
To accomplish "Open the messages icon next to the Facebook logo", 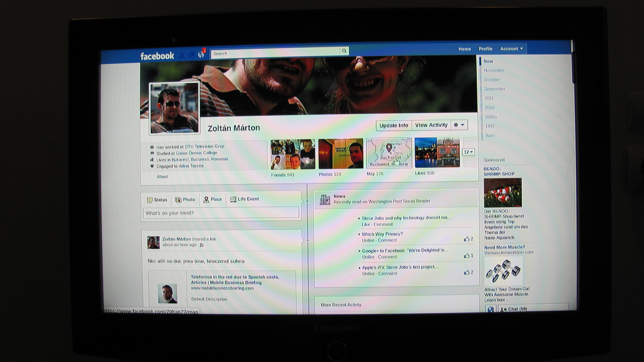I will click(x=192, y=55).
